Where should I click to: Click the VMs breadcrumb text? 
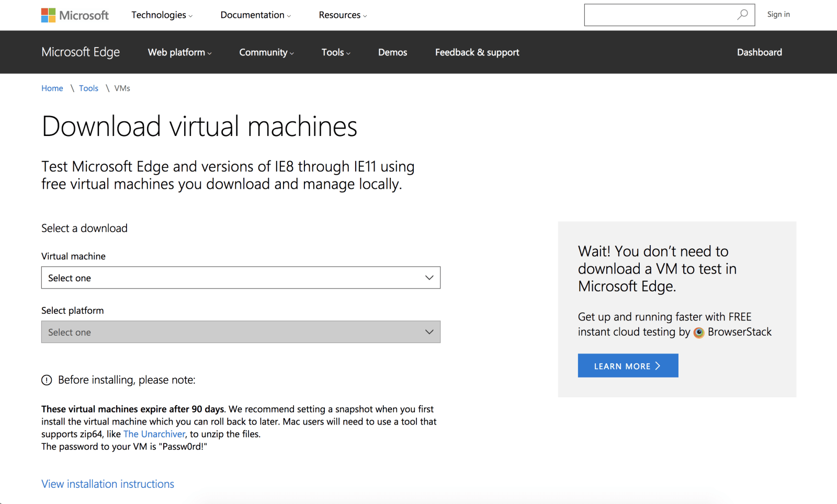pyautogui.click(x=122, y=88)
